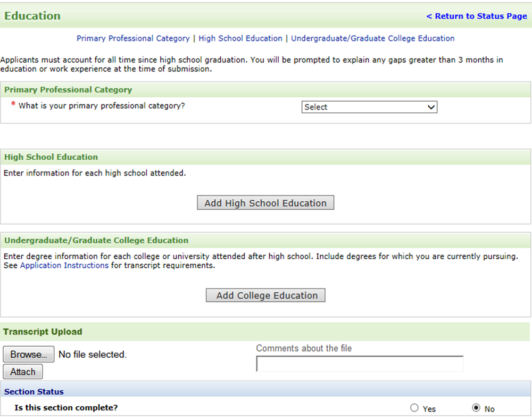Select Yes for section complete
Screen dimensions: 532x419
[414, 408]
